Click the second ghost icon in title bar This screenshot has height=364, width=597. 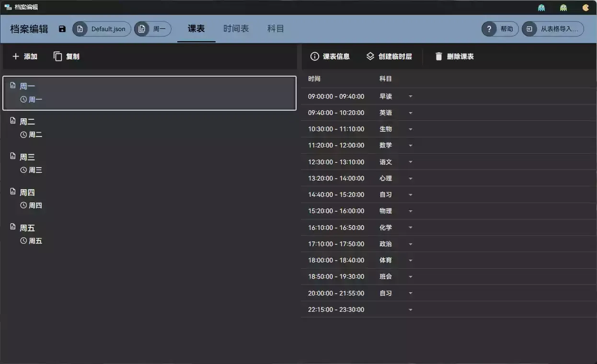(563, 7)
